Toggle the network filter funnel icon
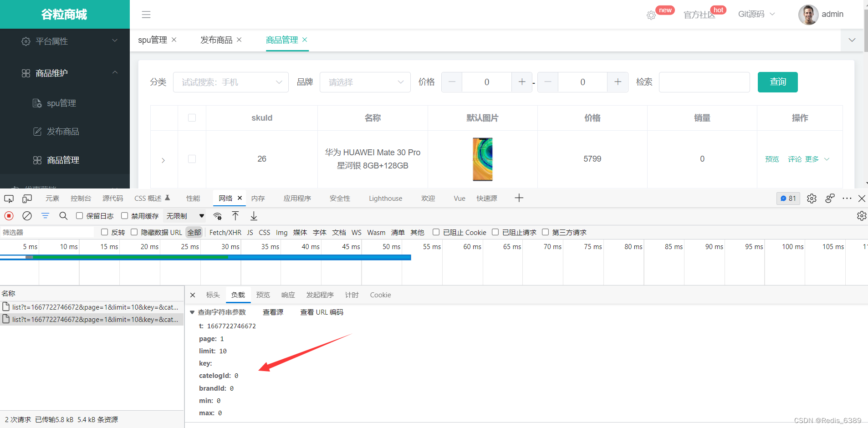868x428 pixels. 45,216
